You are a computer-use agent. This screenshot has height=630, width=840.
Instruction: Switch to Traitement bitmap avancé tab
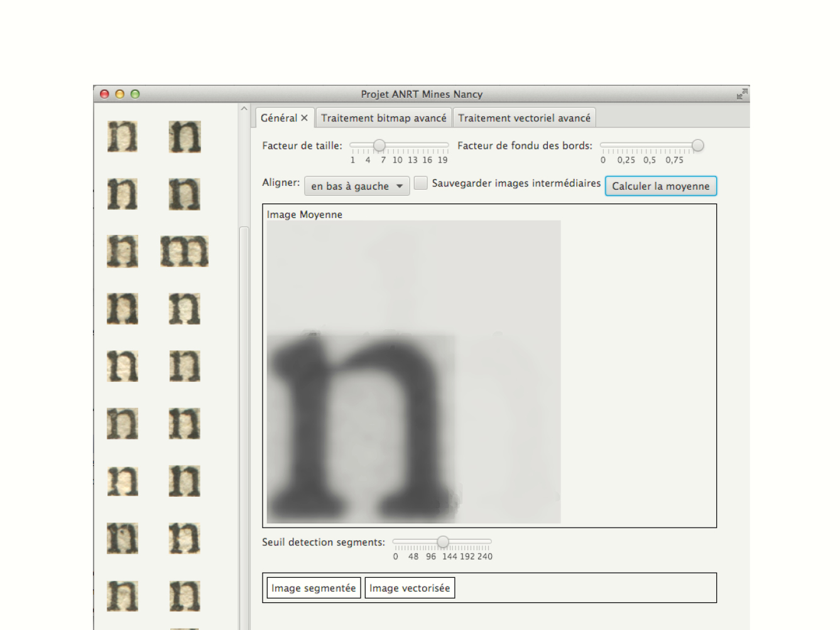pyautogui.click(x=383, y=118)
